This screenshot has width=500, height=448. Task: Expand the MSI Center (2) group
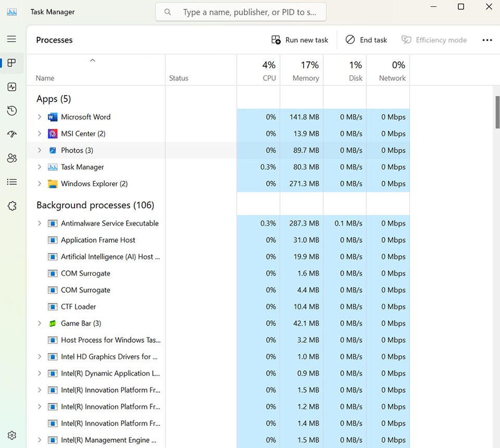pyautogui.click(x=39, y=133)
